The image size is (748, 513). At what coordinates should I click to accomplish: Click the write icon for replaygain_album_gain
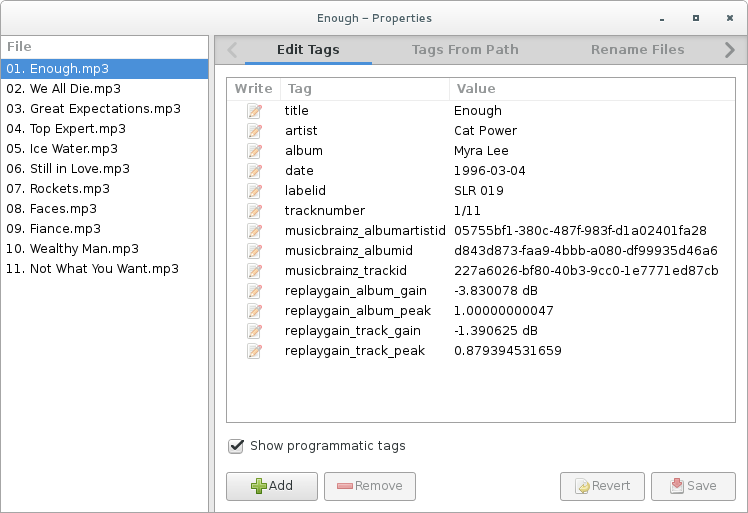[x=254, y=291]
